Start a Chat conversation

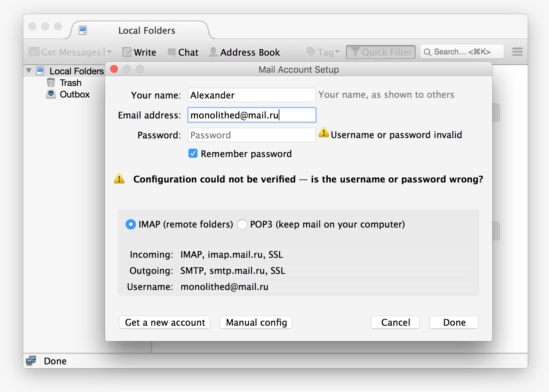183,52
